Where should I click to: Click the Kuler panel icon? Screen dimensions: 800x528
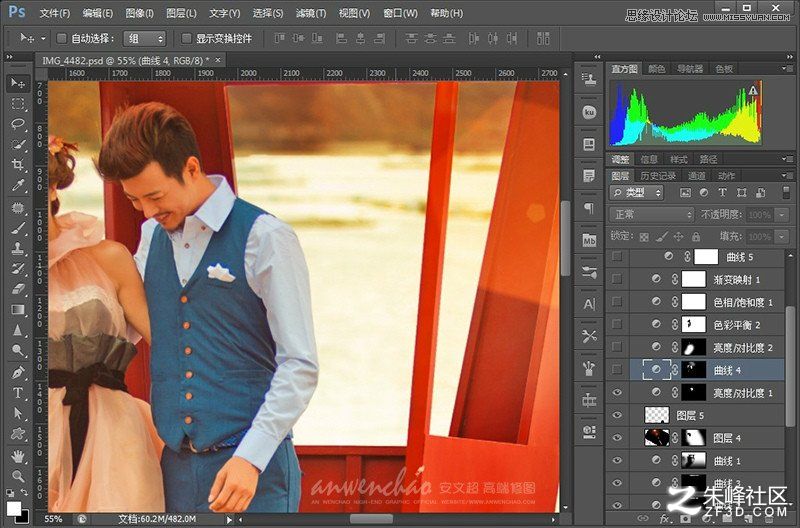(589, 112)
